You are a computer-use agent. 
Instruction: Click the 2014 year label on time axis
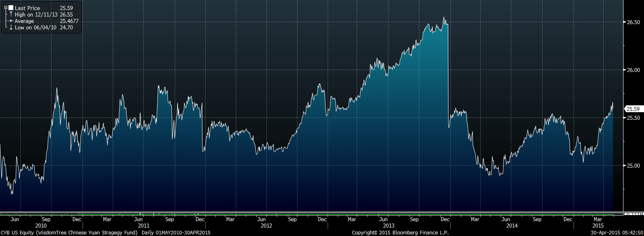coord(512,226)
